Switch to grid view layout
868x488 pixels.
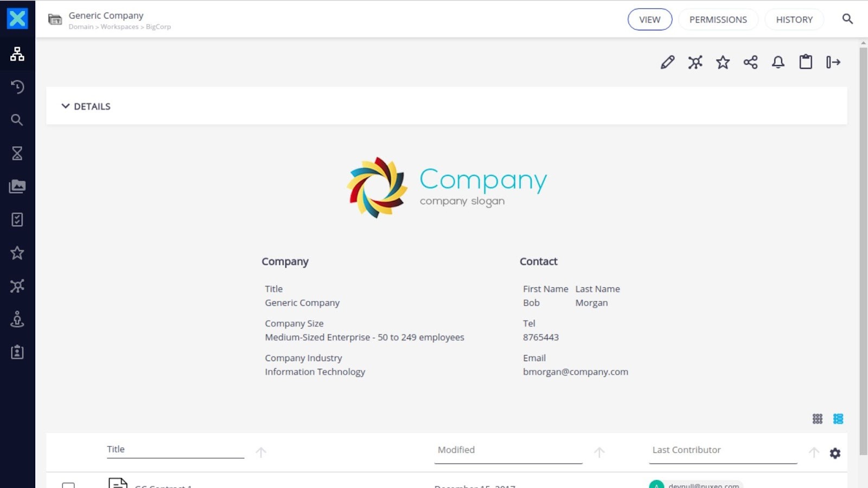point(817,419)
